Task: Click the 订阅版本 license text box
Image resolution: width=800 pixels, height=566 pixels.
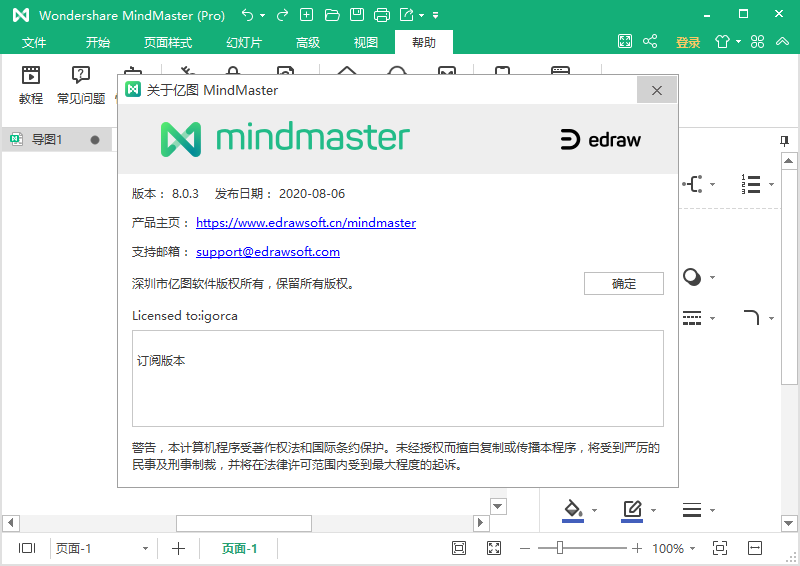Action: pyautogui.click(x=397, y=378)
